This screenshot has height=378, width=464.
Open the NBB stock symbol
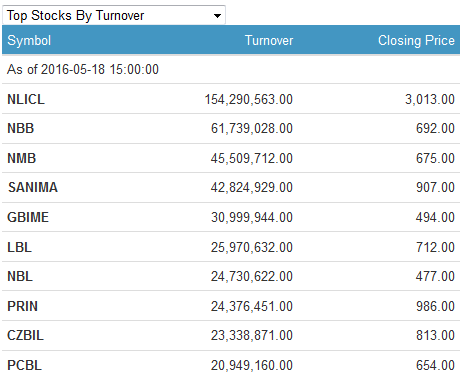click(x=21, y=128)
